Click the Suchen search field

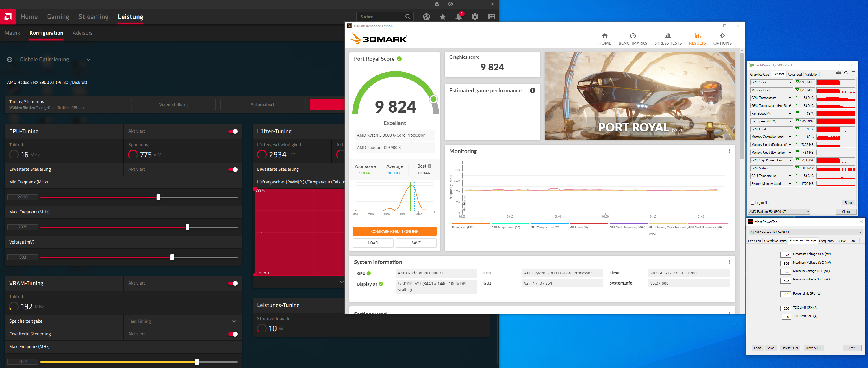(x=381, y=17)
